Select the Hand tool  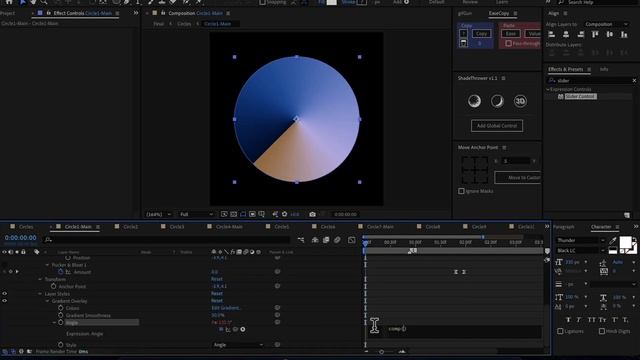coord(33,2)
